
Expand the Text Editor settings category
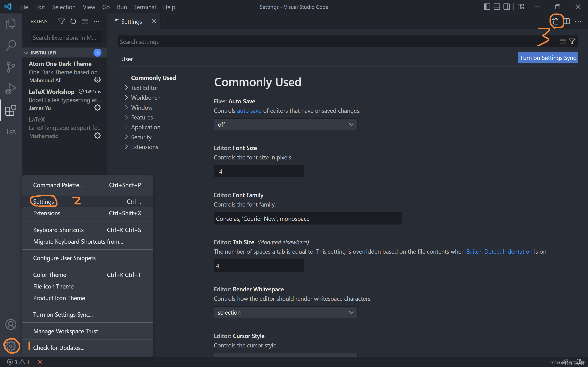click(144, 88)
